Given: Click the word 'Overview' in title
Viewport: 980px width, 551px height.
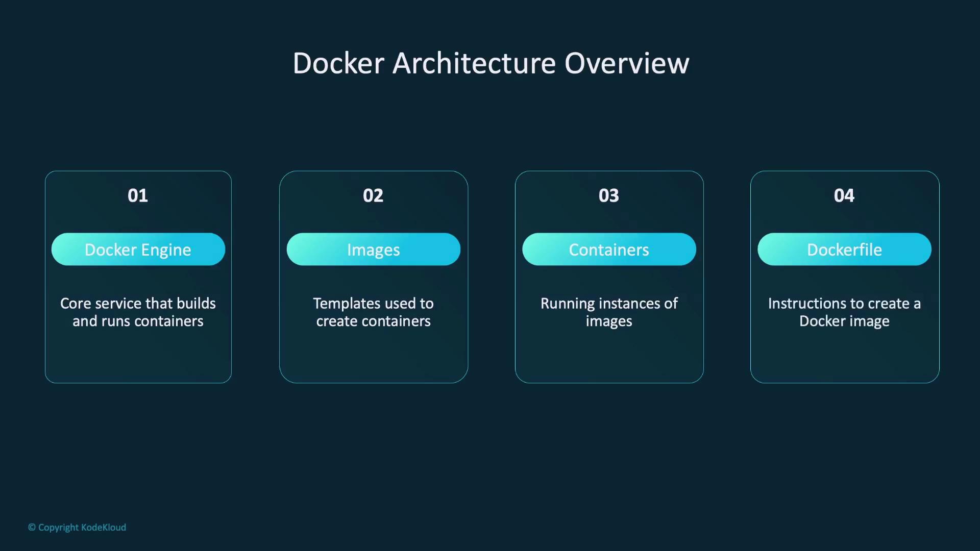Looking at the screenshot, I should click(627, 63).
